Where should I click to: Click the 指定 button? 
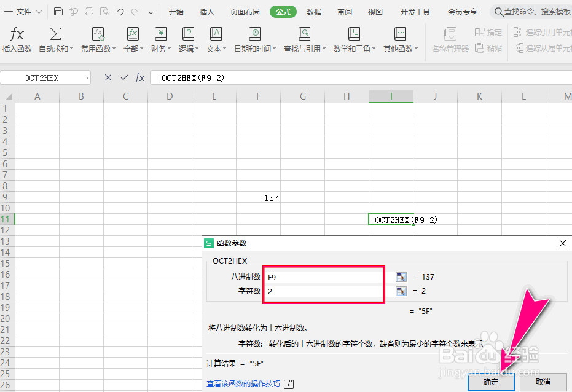[488, 32]
